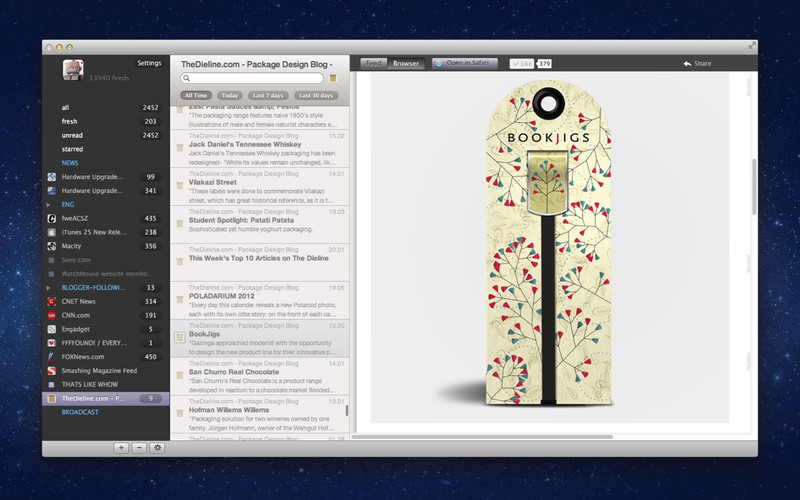Image resolution: width=800 pixels, height=500 pixels.
Task: Filter articles by Last 7 days
Action: click(268, 95)
